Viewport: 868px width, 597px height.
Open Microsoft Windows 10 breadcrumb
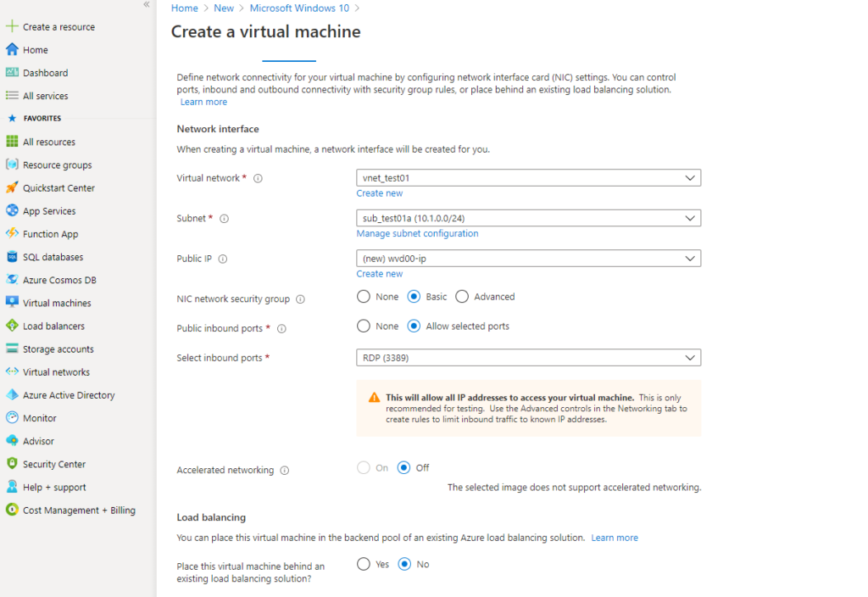click(299, 8)
